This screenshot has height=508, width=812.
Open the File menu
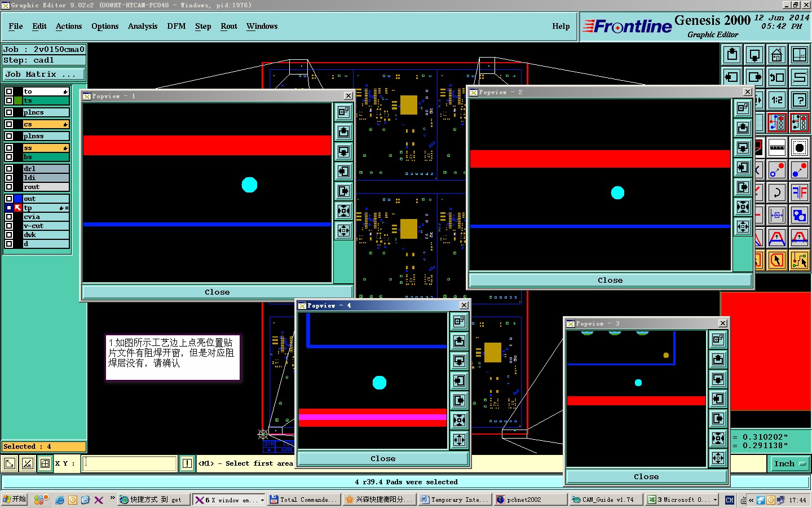pyautogui.click(x=16, y=26)
